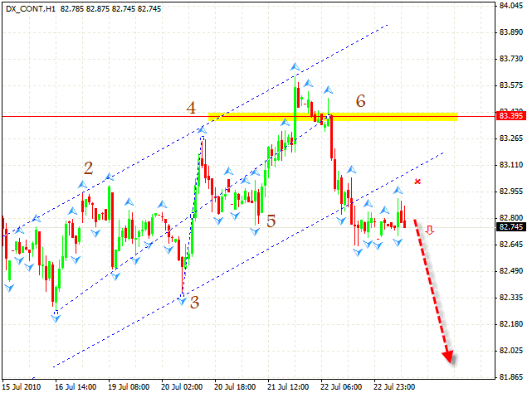Screen dimensions: 532x393
Task: Click wave label 3 near the low
Action: point(194,303)
